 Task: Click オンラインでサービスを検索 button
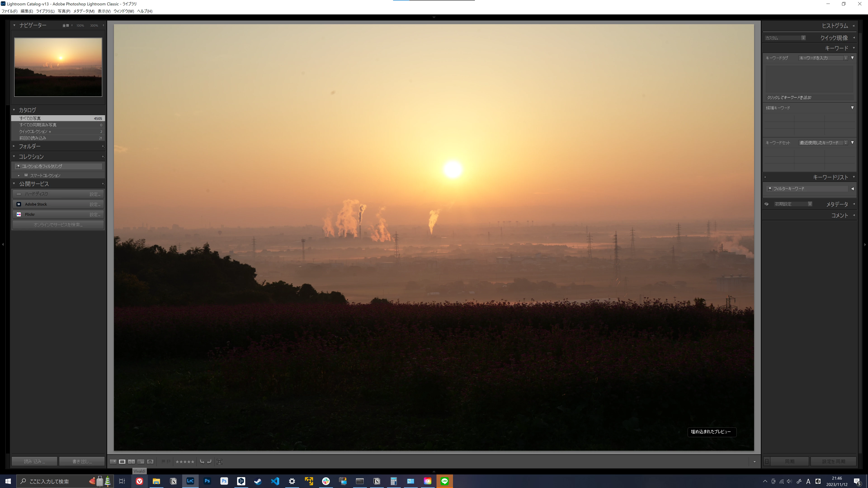(58, 225)
